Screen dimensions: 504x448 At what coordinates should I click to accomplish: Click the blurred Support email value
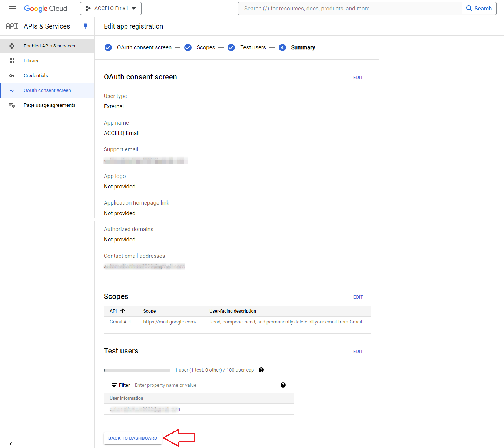146,160
